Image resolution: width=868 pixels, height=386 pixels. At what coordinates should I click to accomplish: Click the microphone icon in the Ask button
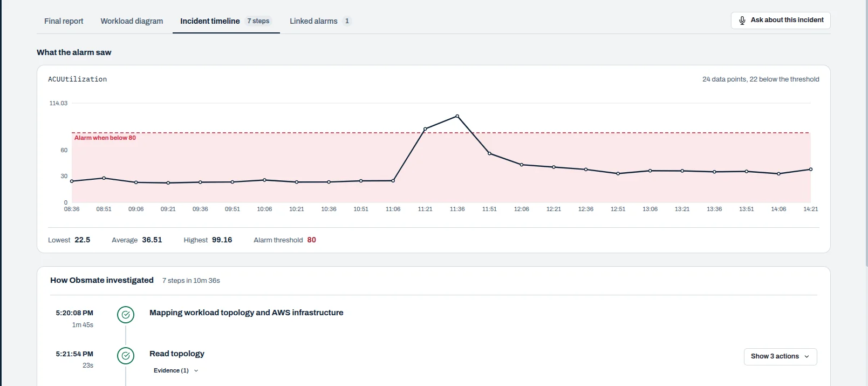tap(742, 21)
